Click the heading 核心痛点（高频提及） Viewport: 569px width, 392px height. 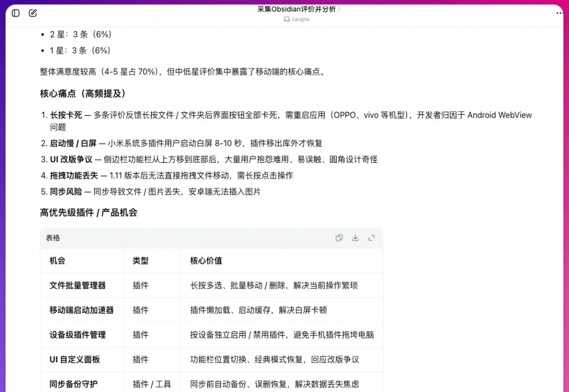click(x=83, y=94)
